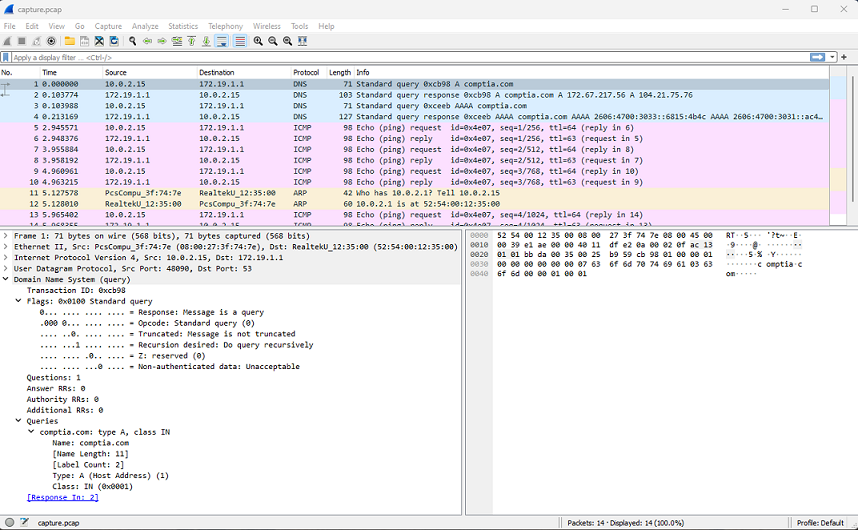Open capture file properties from the status bar
This screenshot has width=858, height=530.
(24, 522)
